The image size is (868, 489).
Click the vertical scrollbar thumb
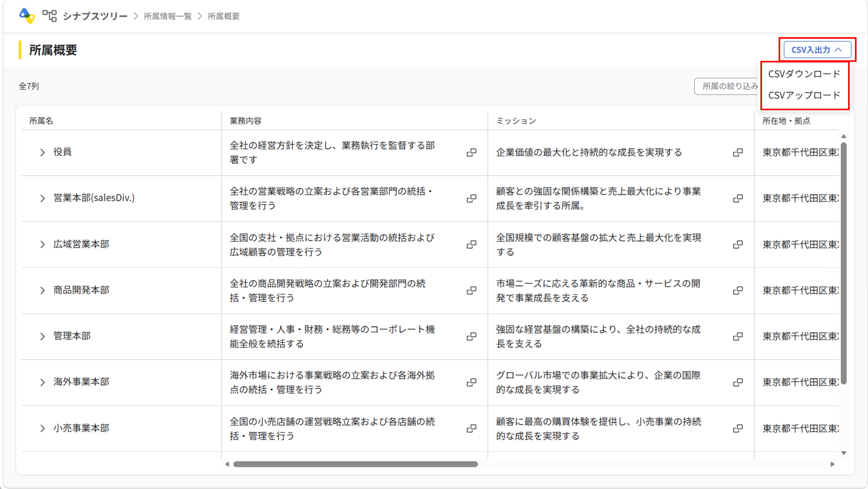(844, 263)
